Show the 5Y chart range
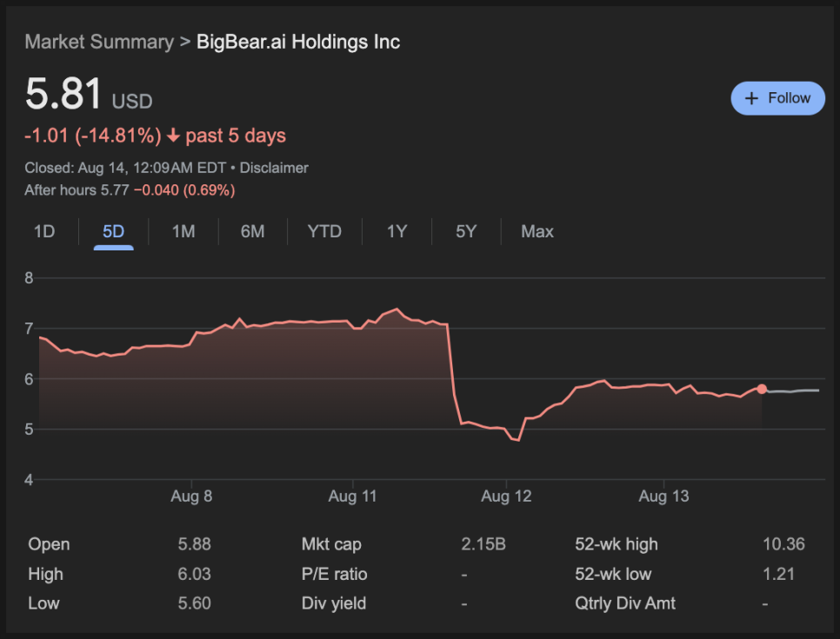840x639 pixels. (x=465, y=231)
